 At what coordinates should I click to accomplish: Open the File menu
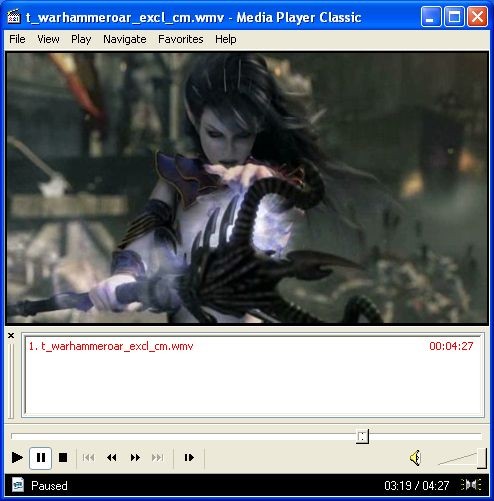click(17, 39)
